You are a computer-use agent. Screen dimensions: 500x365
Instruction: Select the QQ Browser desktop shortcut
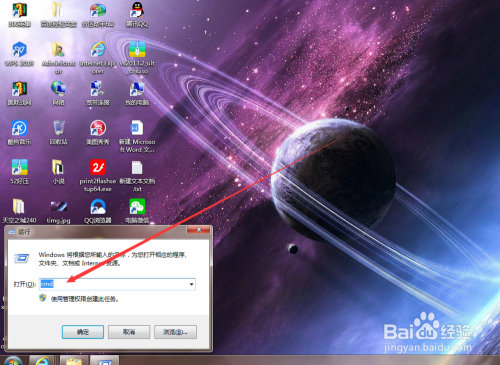click(x=98, y=211)
